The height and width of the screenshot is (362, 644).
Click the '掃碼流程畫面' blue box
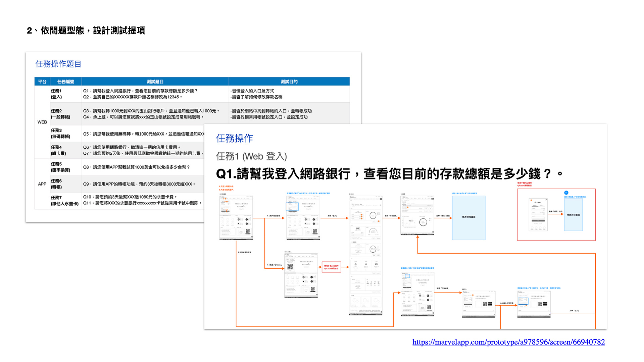pos(573,215)
